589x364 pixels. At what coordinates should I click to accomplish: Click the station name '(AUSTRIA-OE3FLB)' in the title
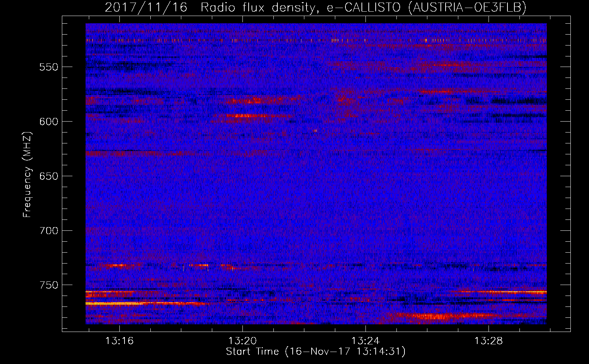(467, 7)
